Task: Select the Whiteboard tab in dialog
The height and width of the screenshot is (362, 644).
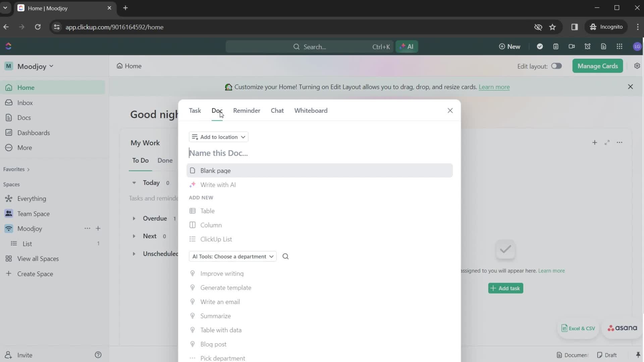Action: 311,111
